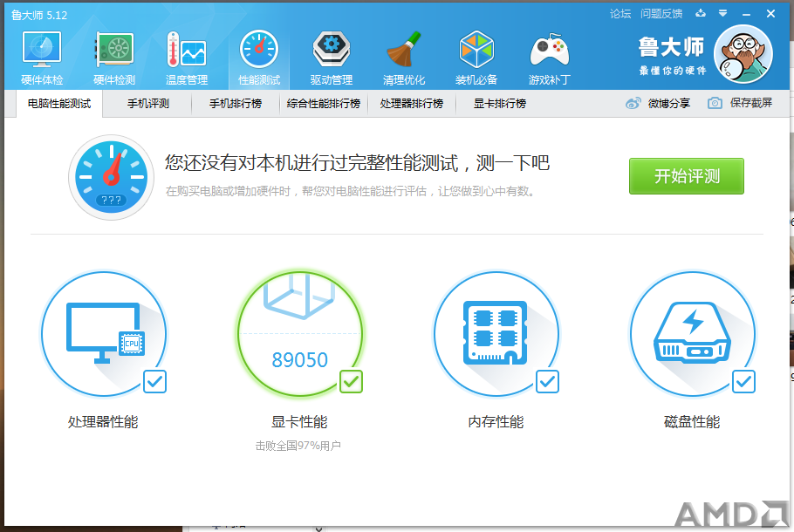Close the 鲁大师 window
Screen dimensions: 794x532
tap(770, 14)
